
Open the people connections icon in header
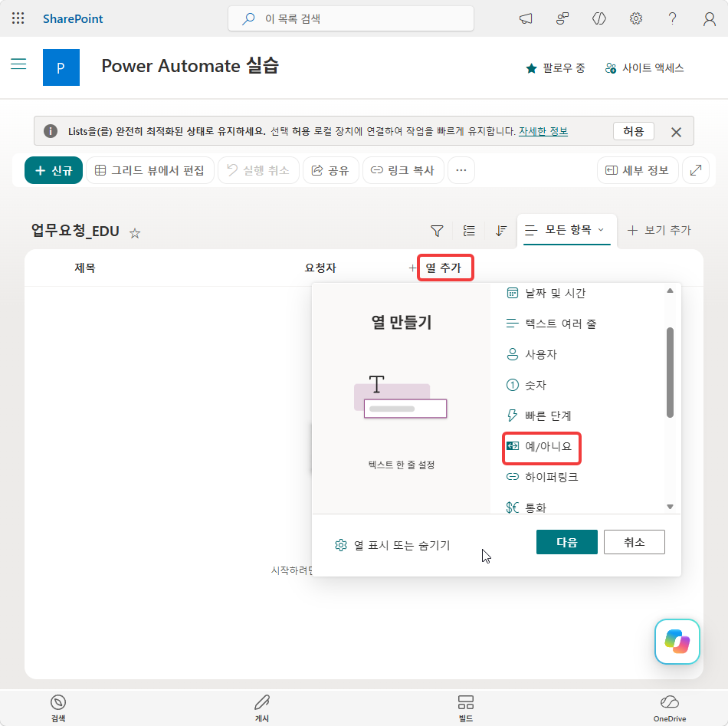(562, 18)
